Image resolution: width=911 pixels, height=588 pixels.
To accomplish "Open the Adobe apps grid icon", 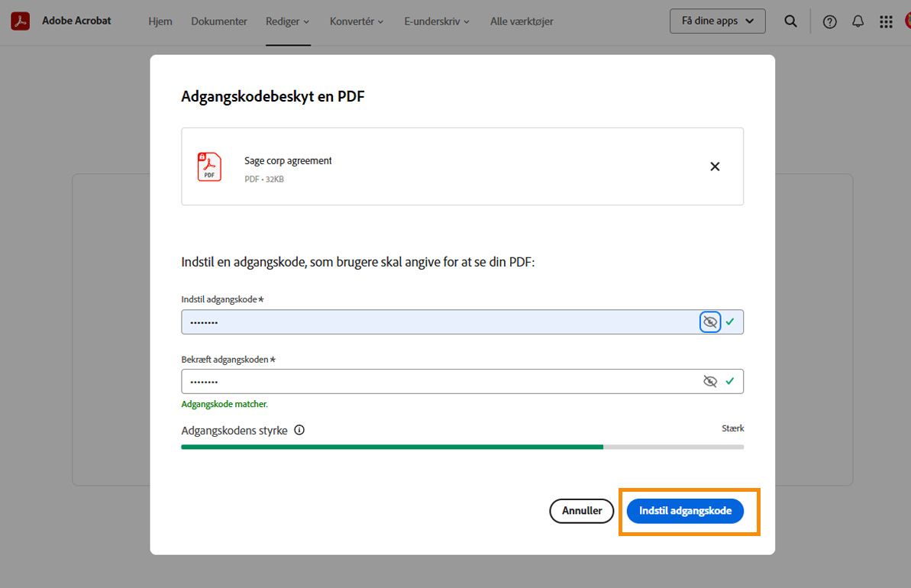I will (885, 21).
